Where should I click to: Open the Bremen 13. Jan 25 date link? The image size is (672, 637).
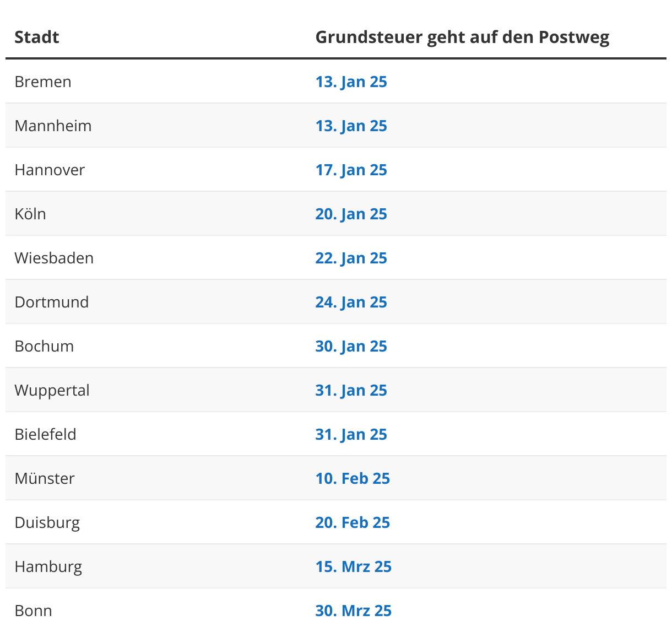(351, 82)
